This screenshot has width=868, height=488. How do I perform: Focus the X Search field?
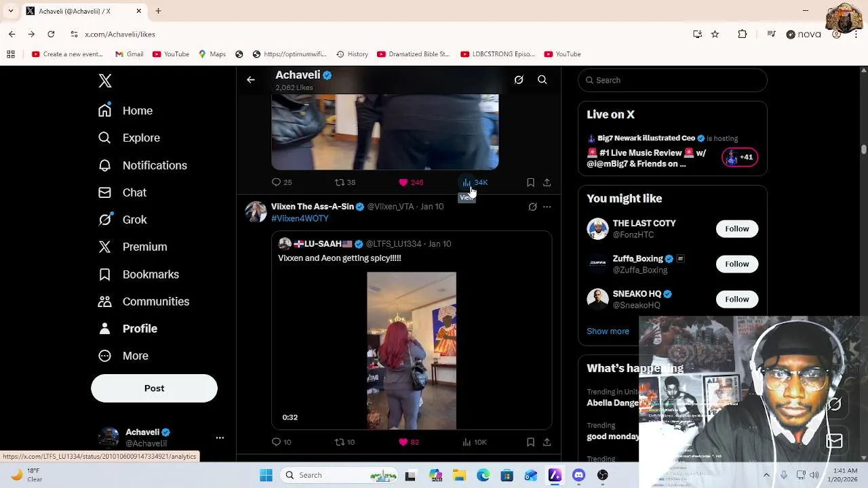click(x=673, y=80)
